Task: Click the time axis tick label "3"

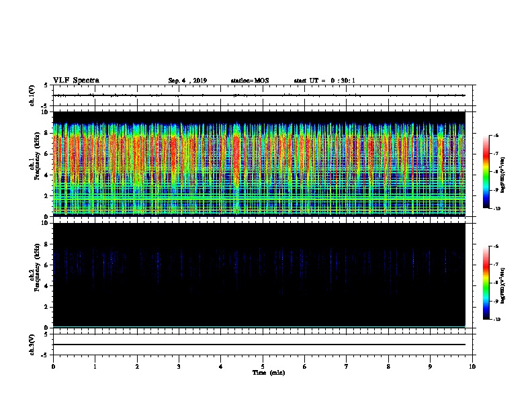Action: (x=179, y=367)
